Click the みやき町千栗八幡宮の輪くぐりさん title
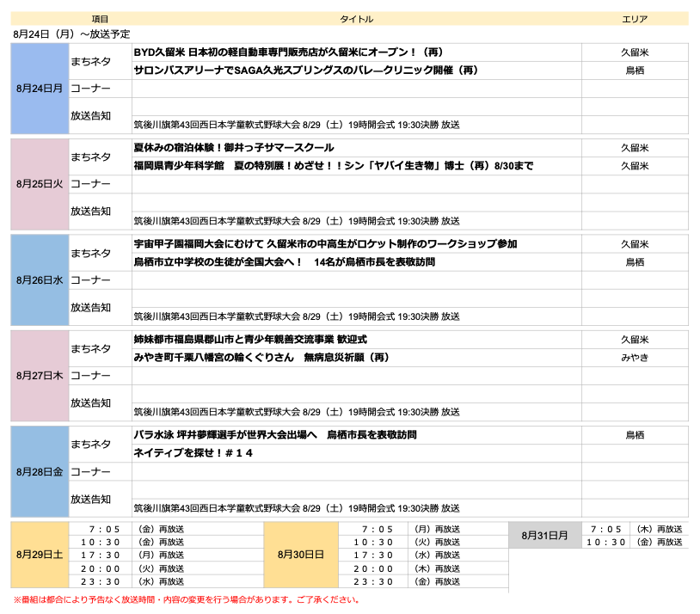This screenshot has height=614, width=700. (261, 357)
